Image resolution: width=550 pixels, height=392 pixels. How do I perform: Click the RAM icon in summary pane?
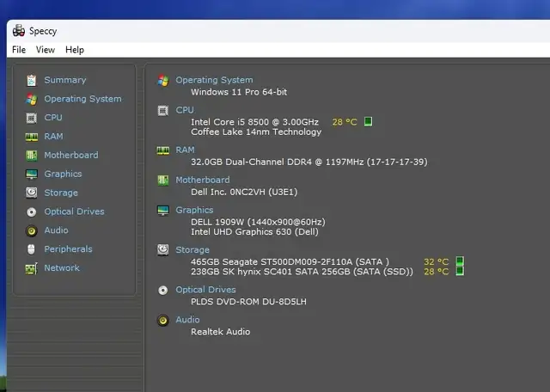click(x=162, y=150)
